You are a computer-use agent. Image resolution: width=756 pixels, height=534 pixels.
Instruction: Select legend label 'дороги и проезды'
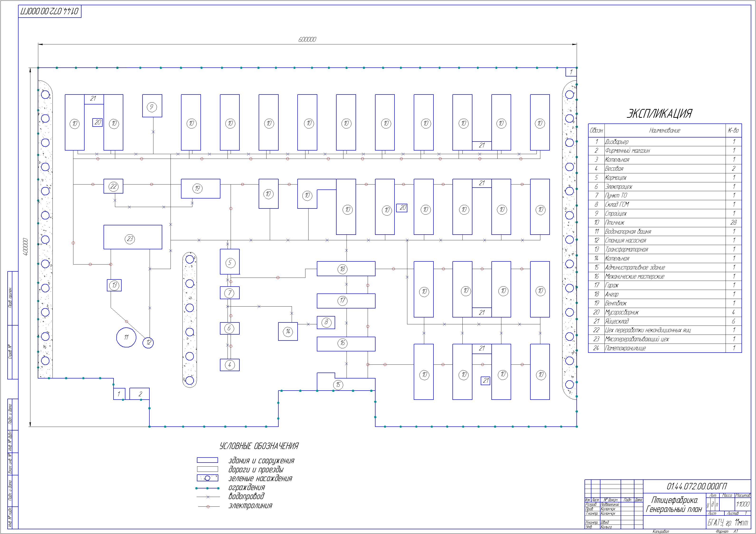[256, 470]
